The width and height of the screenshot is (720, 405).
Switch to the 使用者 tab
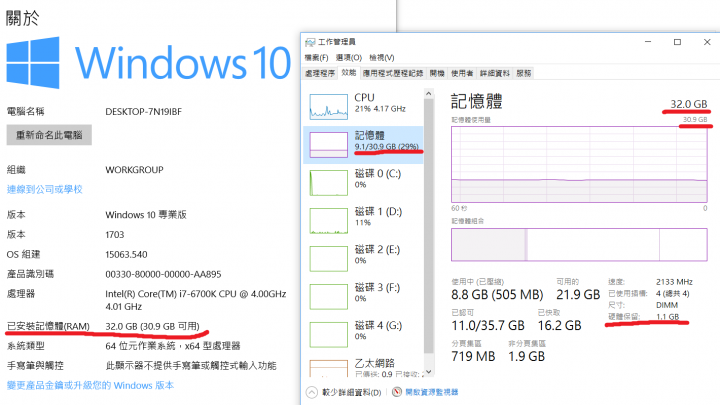(x=462, y=73)
